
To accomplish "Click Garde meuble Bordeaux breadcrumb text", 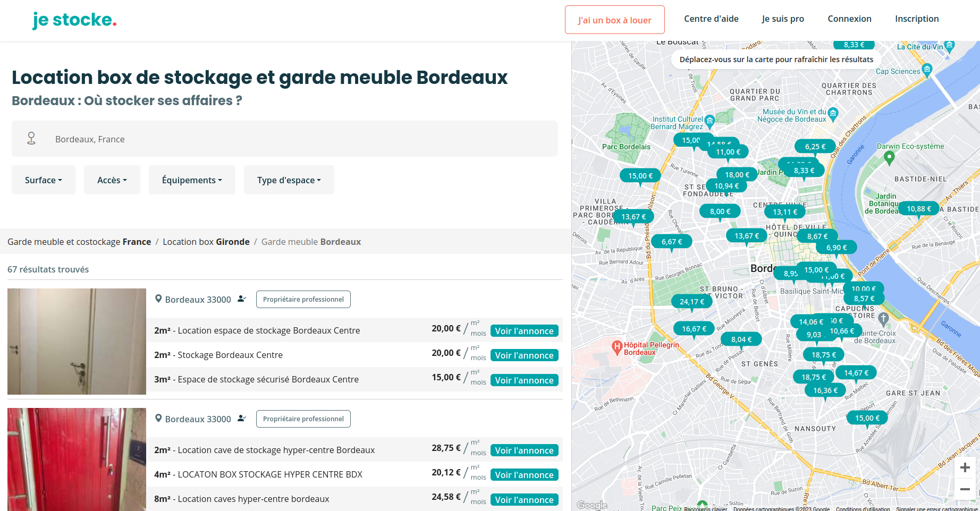I will 311,242.
